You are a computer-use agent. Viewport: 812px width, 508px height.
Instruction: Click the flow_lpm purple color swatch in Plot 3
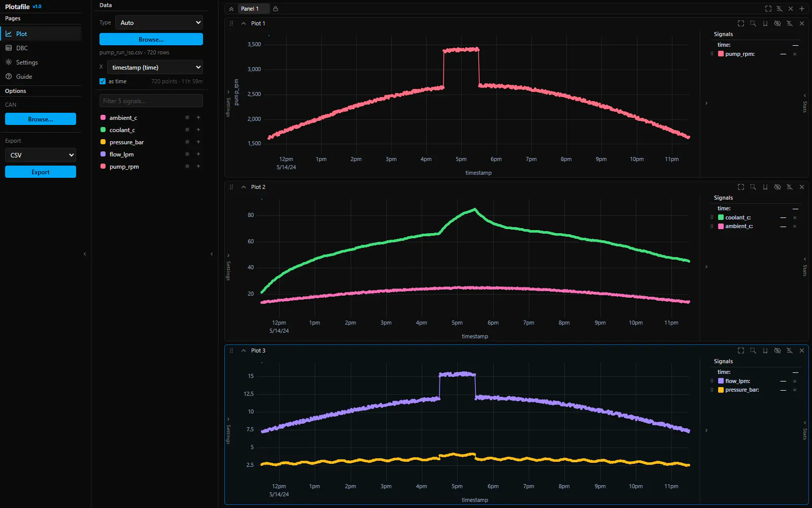point(721,381)
